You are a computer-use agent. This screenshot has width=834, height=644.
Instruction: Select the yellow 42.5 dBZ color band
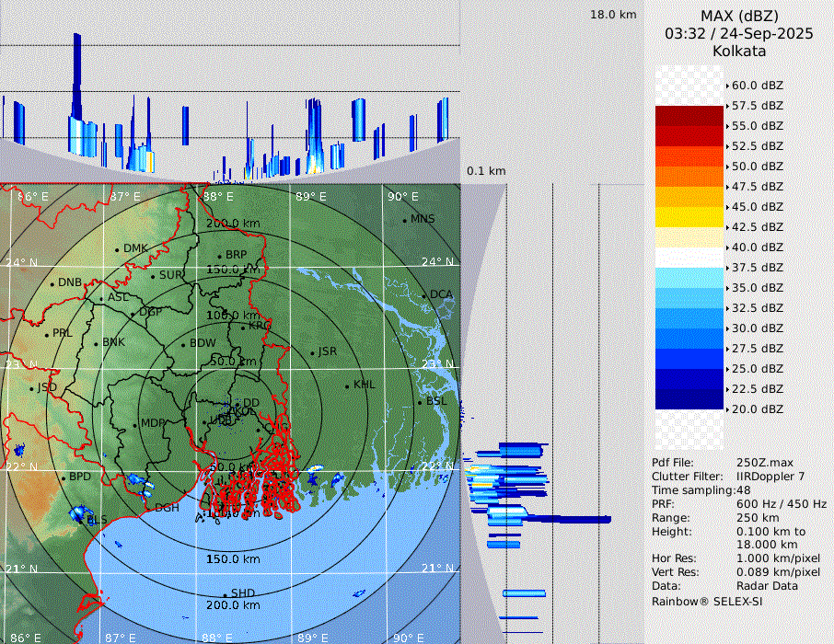(689, 217)
